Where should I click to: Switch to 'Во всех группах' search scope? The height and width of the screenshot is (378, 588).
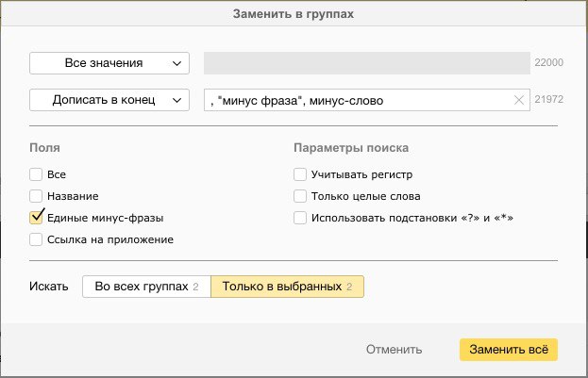pos(146,287)
